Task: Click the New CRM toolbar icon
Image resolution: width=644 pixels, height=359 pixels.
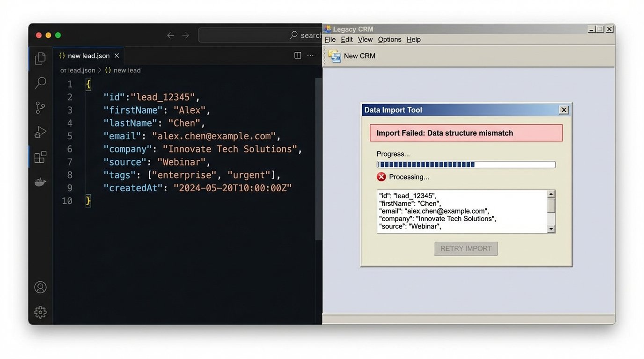Action: (335, 56)
